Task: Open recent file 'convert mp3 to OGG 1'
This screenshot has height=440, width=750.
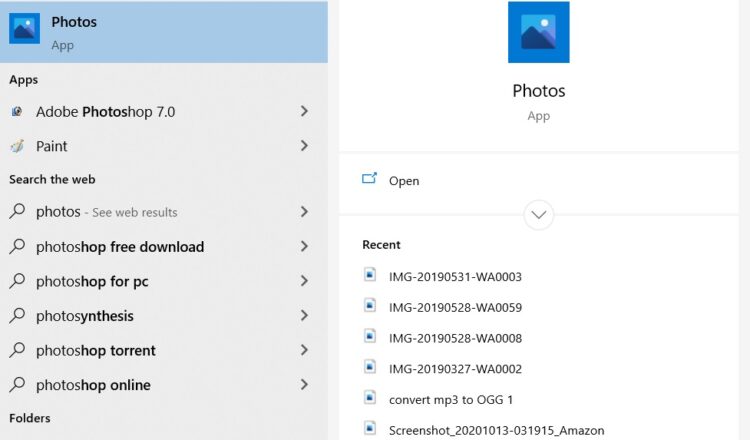Action: click(451, 399)
